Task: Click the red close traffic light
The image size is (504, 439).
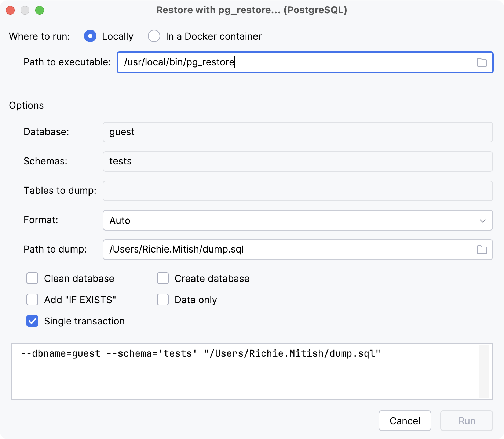Action: 10,10
